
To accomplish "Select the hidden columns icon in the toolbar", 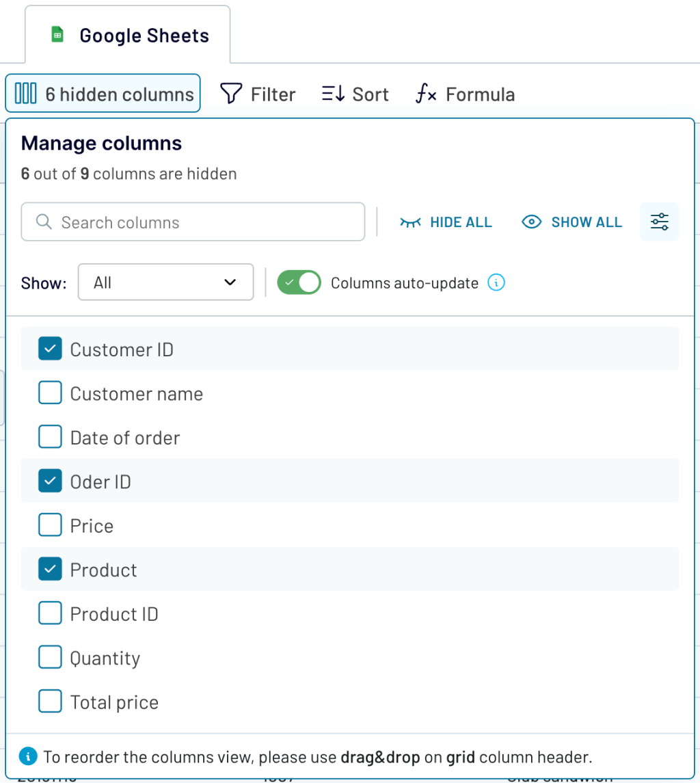I will 25,94.
